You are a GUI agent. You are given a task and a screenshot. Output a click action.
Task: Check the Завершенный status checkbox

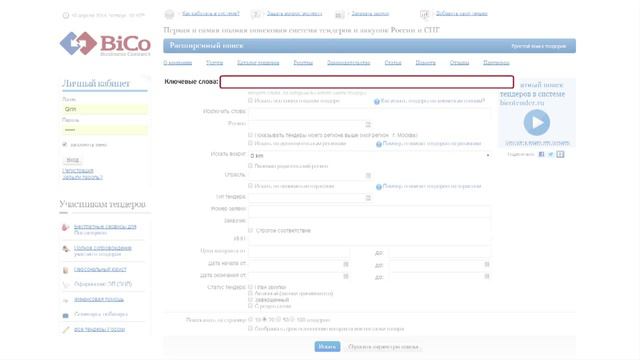click(250, 300)
